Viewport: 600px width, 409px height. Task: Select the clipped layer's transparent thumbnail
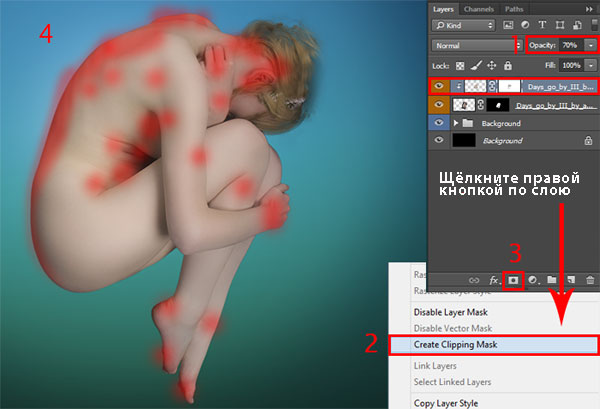[x=475, y=86]
